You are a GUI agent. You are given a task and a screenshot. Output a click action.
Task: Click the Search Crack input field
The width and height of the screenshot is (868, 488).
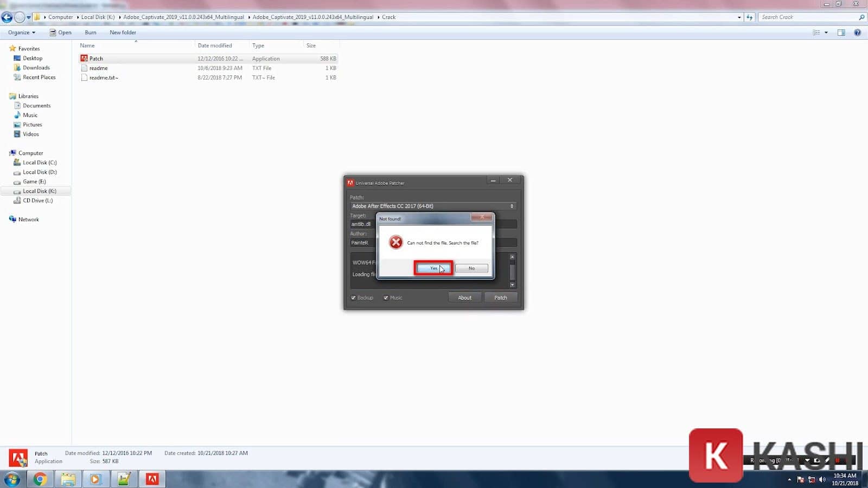pos(808,17)
